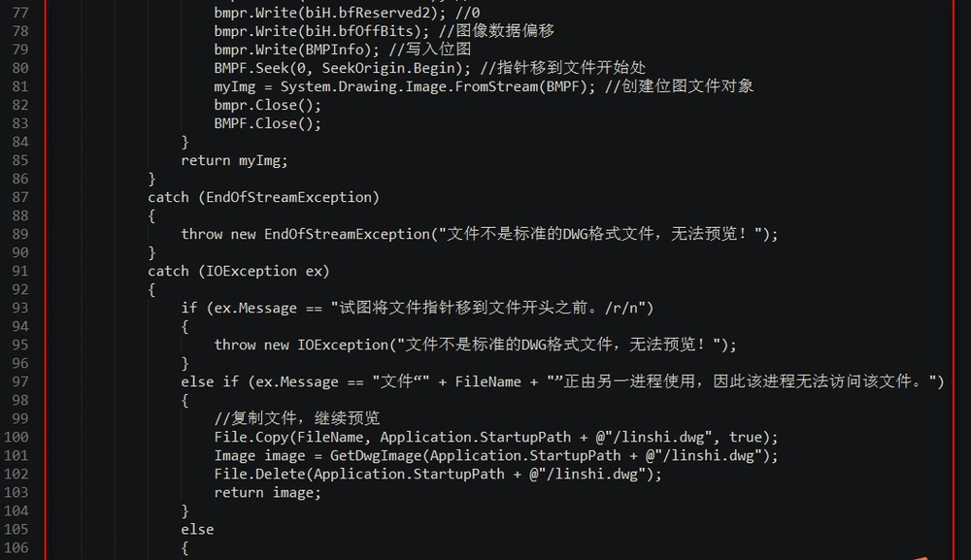Click the BMPF.Close() call
The width and height of the screenshot is (971, 560).
253,123
